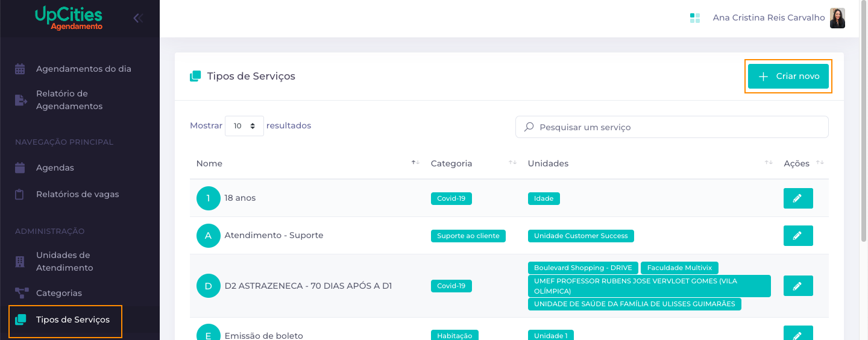The width and height of the screenshot is (868, 340).
Task: Click the Unidade Customer Success tag
Action: coord(581,236)
